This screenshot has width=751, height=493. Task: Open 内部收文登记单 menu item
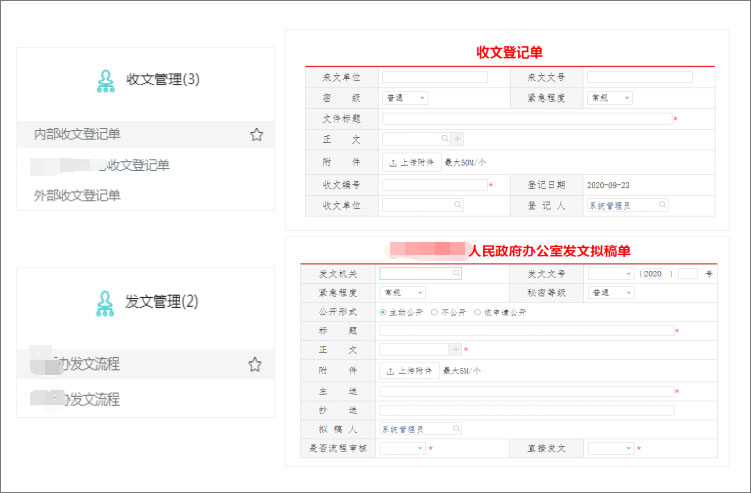[x=146, y=135]
